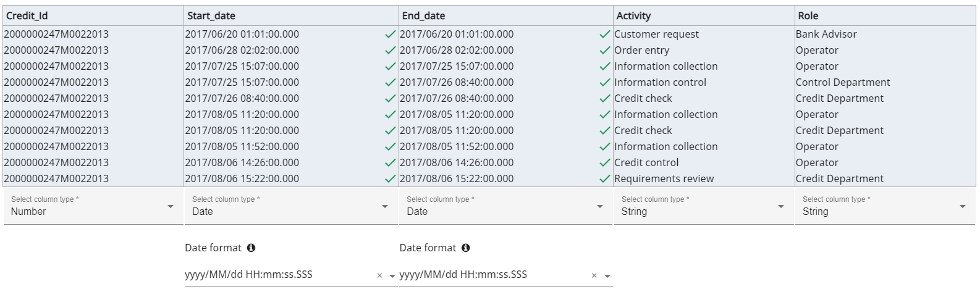Click End_date checkmark beside 2017/07/25 15:07:00.000 end
Viewport: 980px width, 289px height.
[x=605, y=67]
